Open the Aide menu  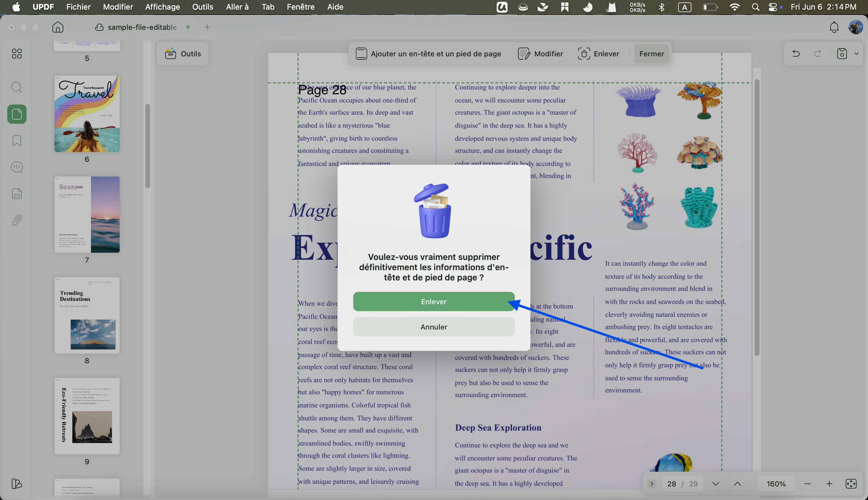pyautogui.click(x=335, y=7)
